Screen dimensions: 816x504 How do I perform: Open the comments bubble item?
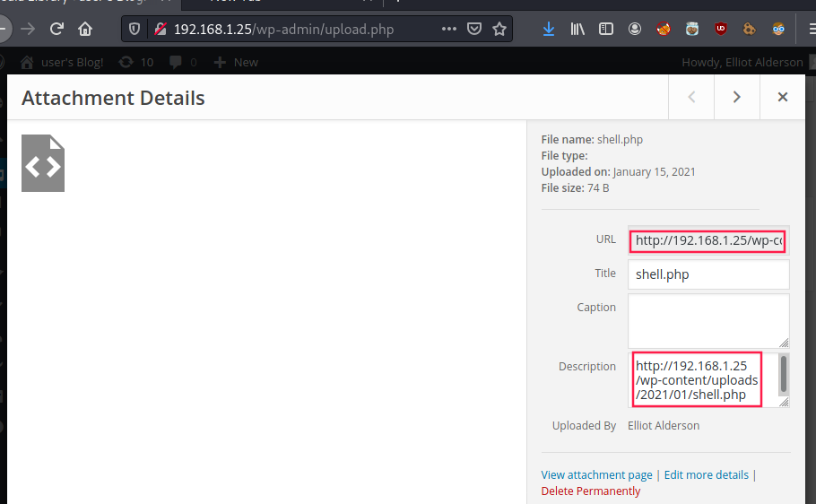[x=183, y=63]
